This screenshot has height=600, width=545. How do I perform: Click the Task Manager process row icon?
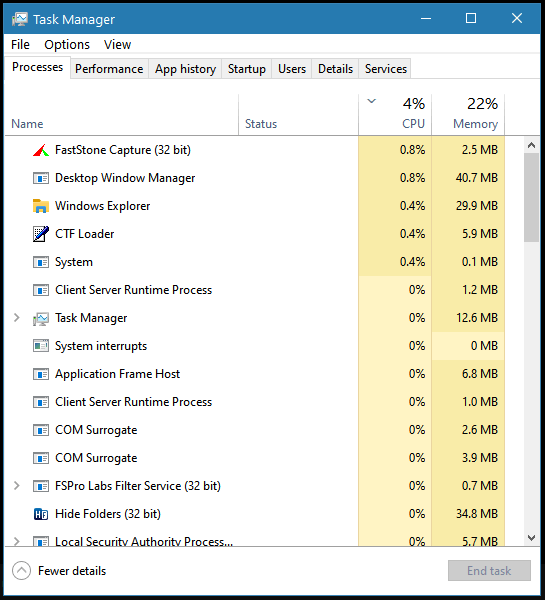(x=41, y=318)
